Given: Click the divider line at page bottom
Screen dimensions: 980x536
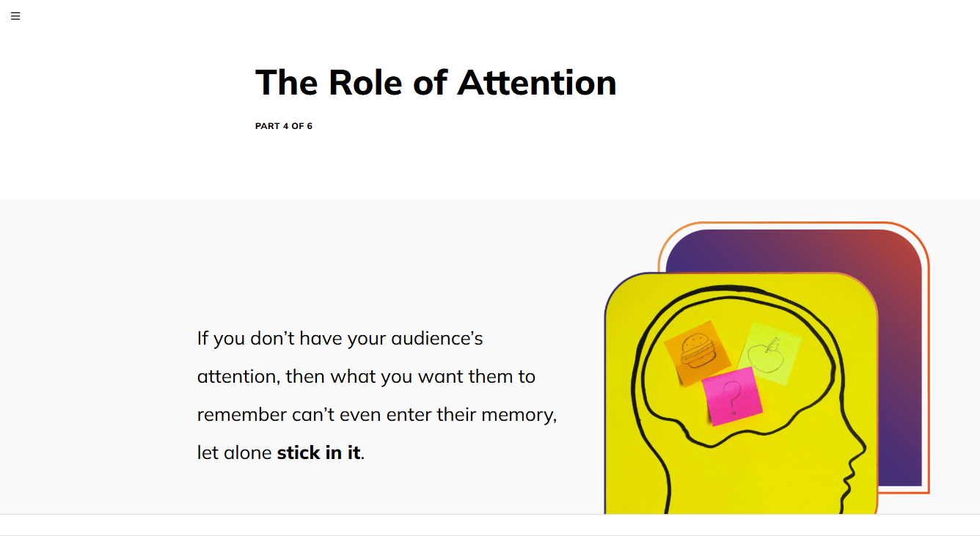Looking at the screenshot, I should (x=490, y=515).
